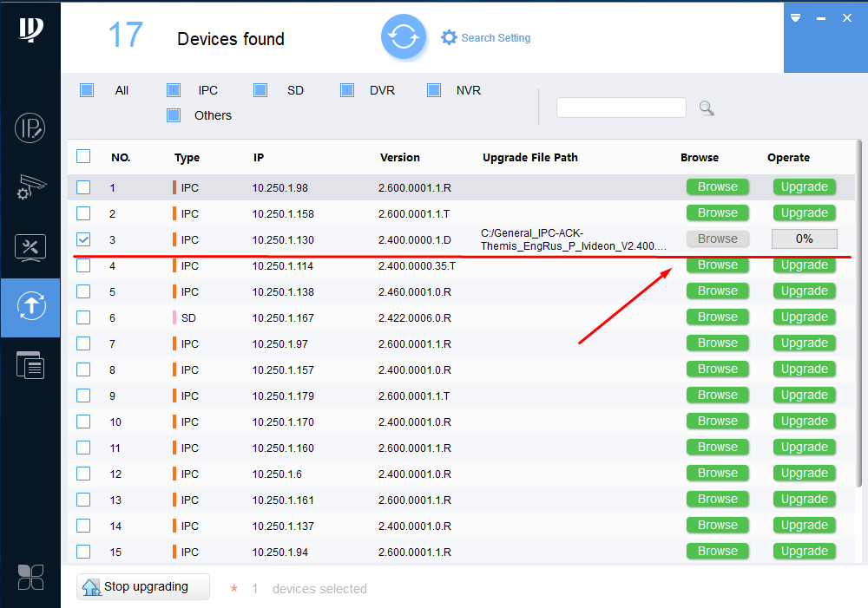
Task: Select IP cell 10.250.1.170
Action: click(283, 422)
